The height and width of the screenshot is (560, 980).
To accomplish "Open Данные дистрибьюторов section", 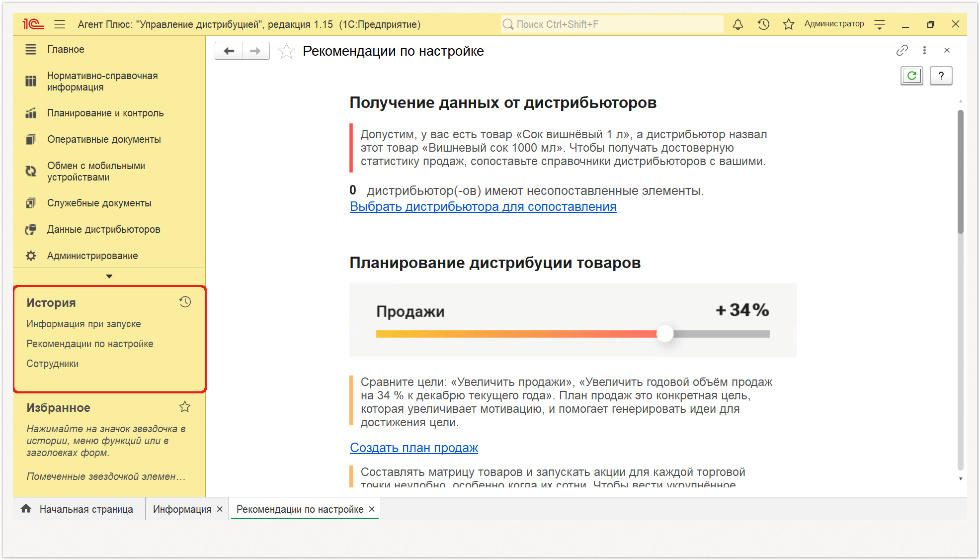I will (103, 229).
